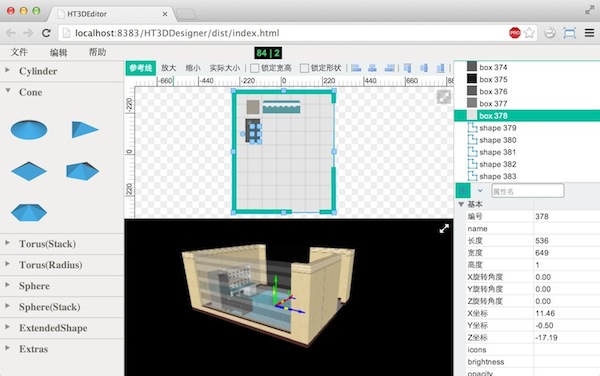Screen dimensions: 600x376
Task: Click the 实际大小 actual size button
Action: 225,68
